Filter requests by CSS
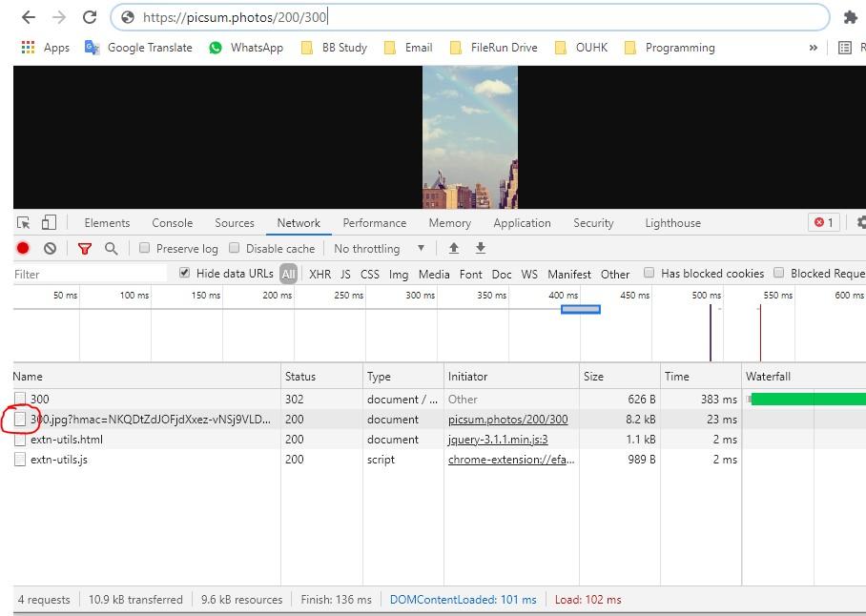This screenshot has height=616, width=866. point(369,274)
